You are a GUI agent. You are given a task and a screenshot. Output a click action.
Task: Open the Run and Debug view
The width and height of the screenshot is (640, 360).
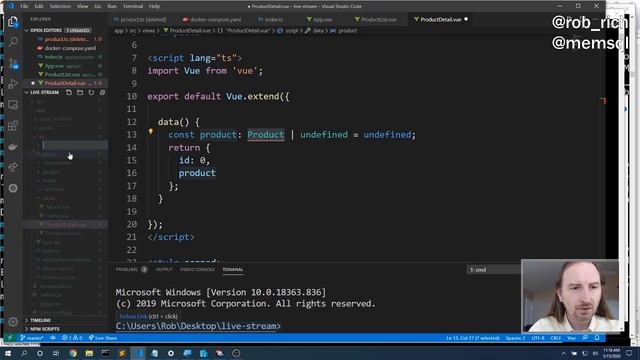pos(13,84)
